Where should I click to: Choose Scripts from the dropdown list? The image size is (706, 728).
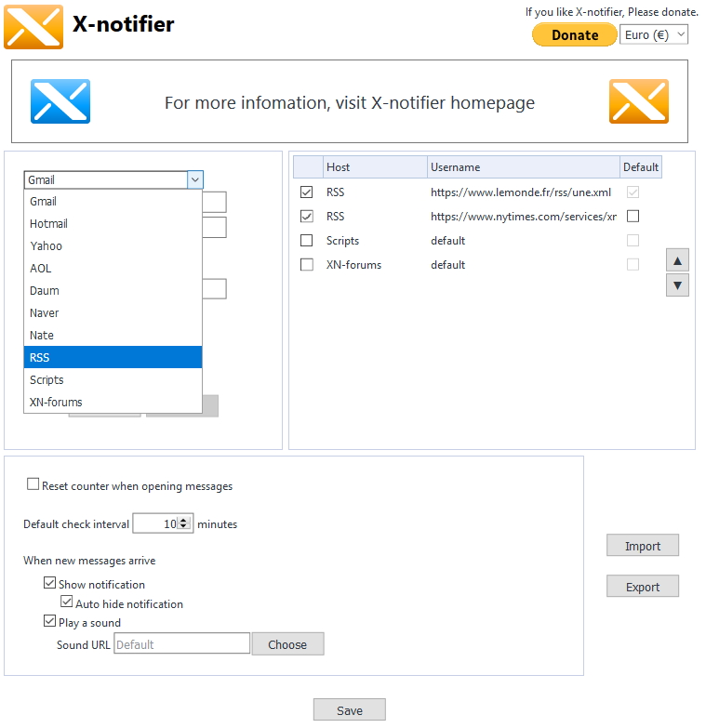pyautogui.click(x=113, y=379)
